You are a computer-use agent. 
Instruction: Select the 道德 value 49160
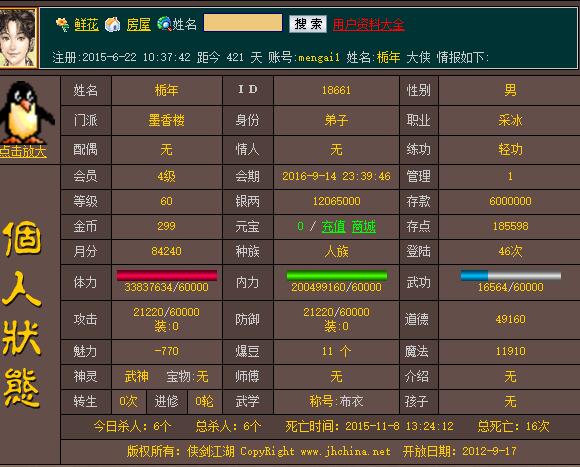point(510,319)
